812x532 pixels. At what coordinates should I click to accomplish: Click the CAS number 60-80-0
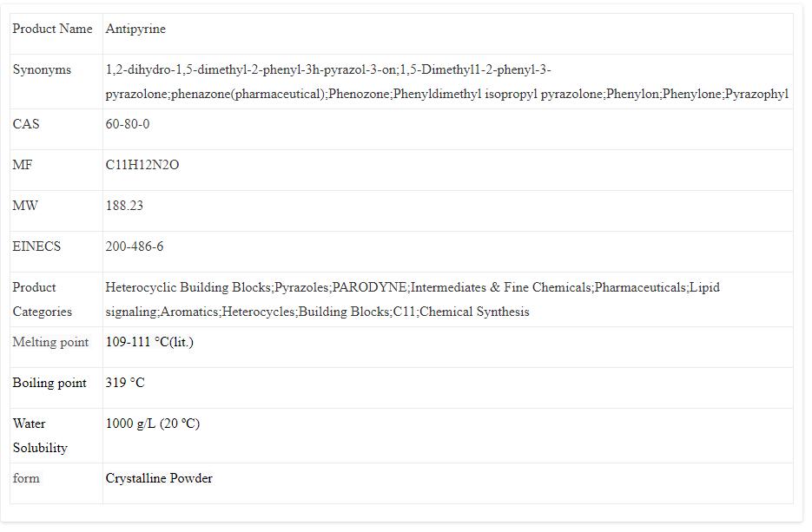click(128, 125)
